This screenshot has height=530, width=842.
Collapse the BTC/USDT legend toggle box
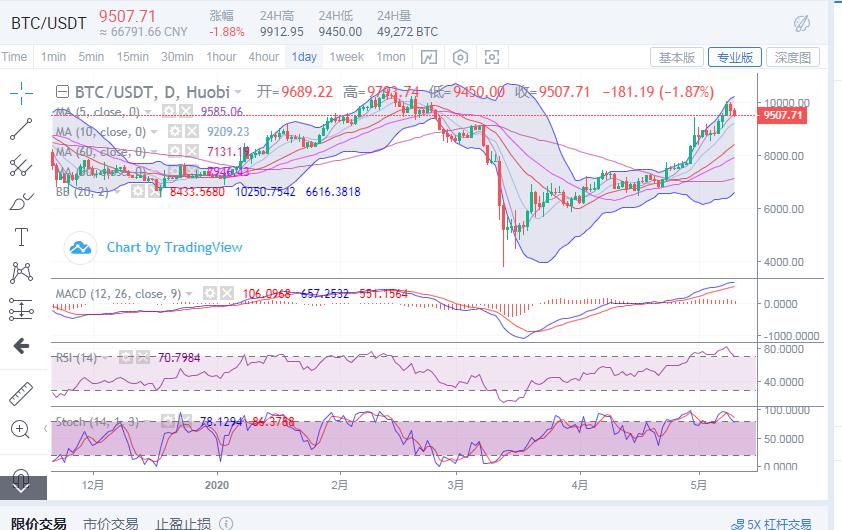click(62, 91)
